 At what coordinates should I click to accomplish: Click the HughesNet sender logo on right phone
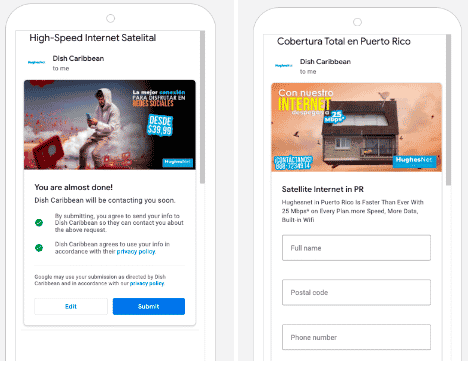click(x=284, y=66)
